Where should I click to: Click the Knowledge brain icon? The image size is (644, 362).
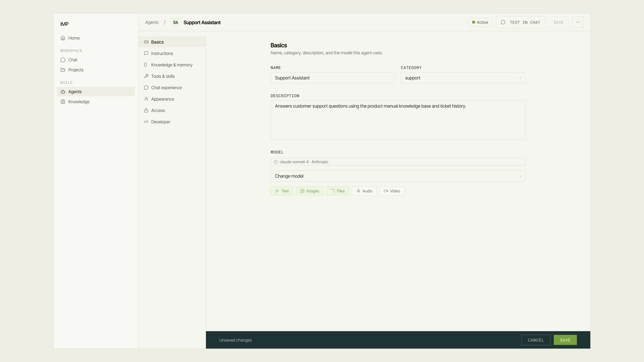[x=63, y=102]
